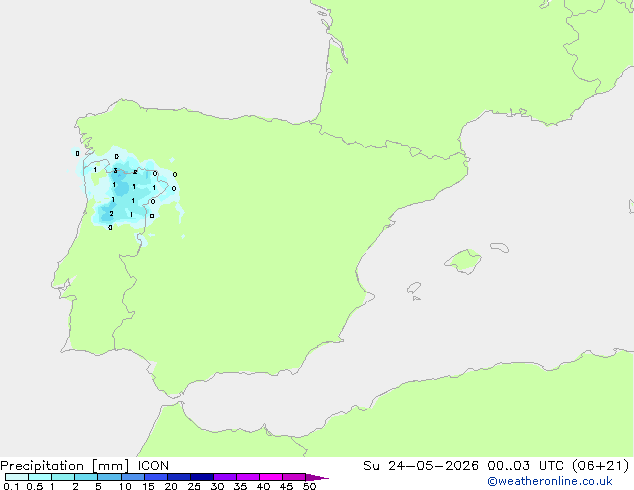
Task: Pick the bright magenta 40–45 mm swatch
Action: (271, 477)
